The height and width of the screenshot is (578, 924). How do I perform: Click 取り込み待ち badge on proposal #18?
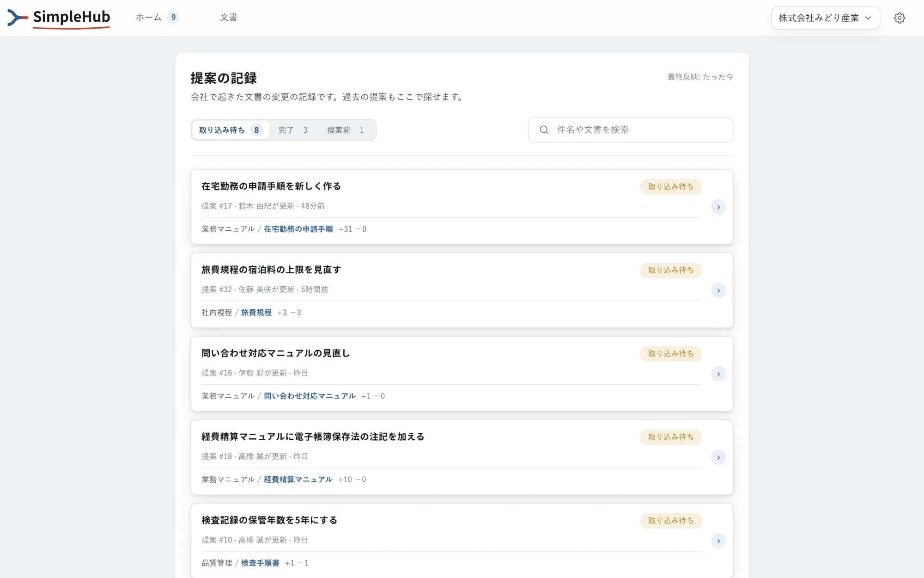671,437
